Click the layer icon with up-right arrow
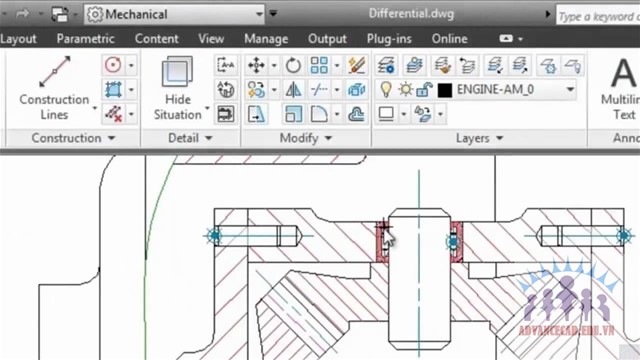This screenshot has height=360, width=640. pyautogui.click(x=520, y=65)
